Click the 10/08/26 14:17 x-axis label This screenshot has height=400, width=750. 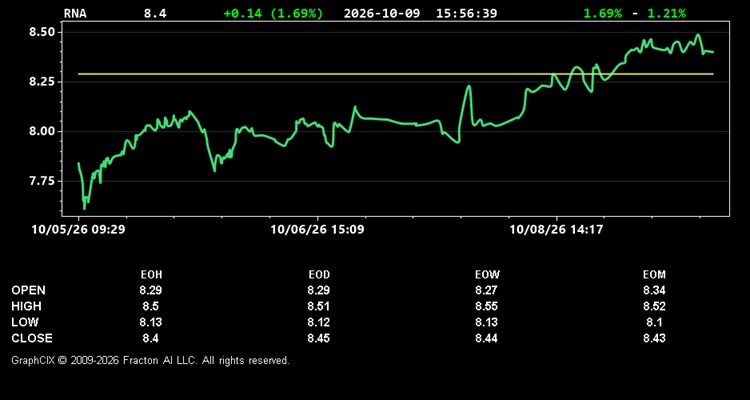(556, 230)
